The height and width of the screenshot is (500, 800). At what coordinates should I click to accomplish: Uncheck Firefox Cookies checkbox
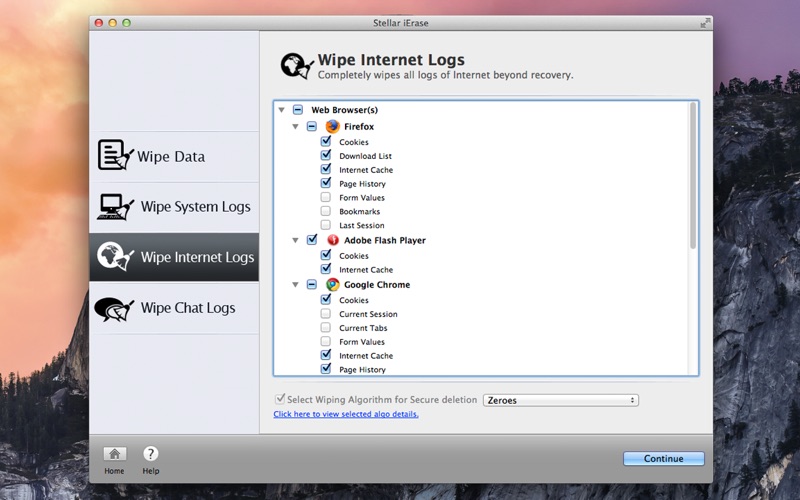(x=326, y=141)
